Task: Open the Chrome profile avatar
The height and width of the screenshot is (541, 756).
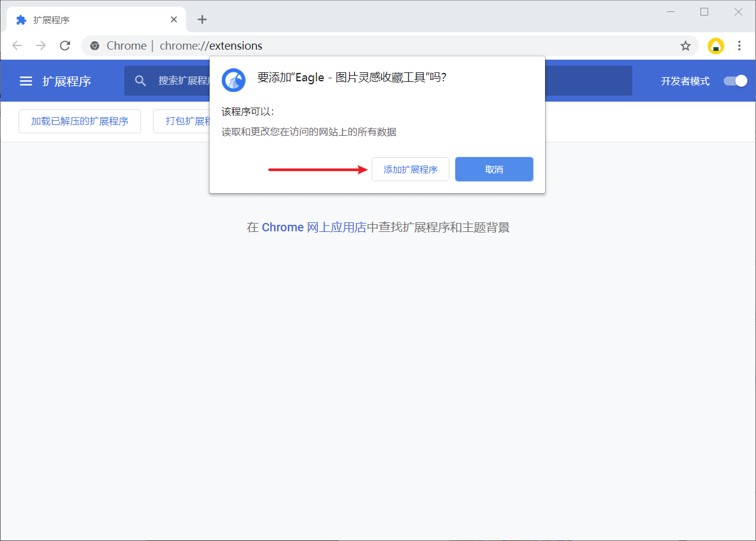Action: [x=715, y=46]
